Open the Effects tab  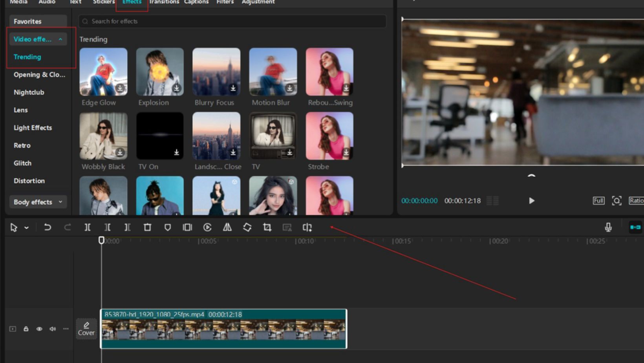[x=132, y=2]
